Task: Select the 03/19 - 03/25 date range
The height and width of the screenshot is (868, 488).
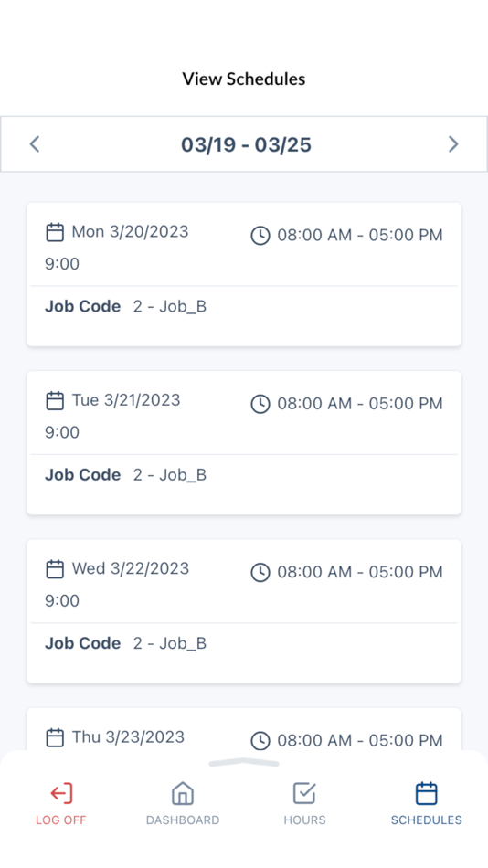Action: pyautogui.click(x=246, y=145)
